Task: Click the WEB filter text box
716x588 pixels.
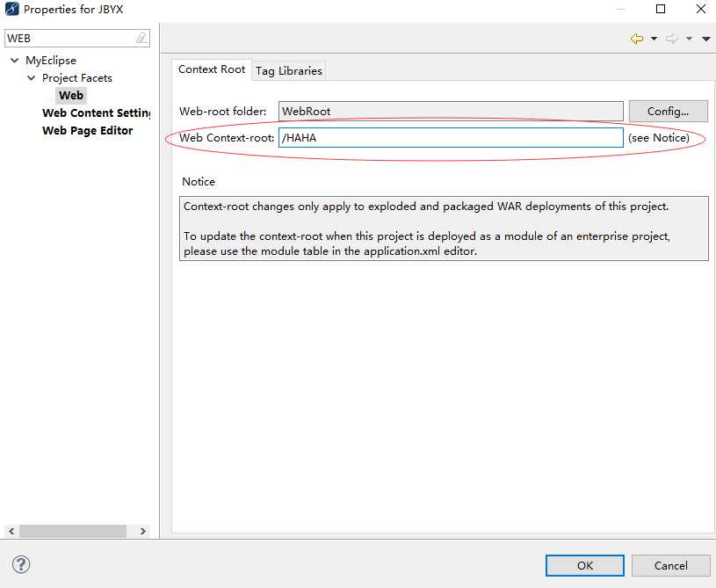Action: pyautogui.click(x=76, y=38)
